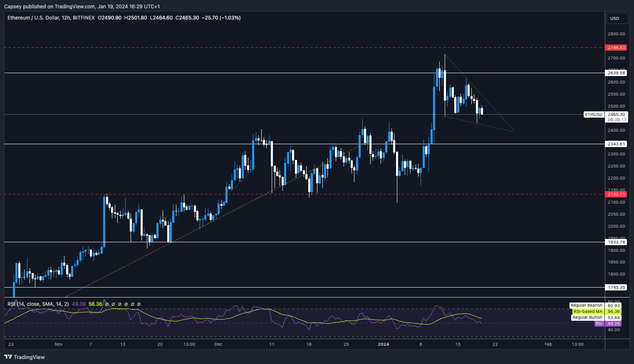
Task: Click the purple RSI scale label
Action: click(599, 324)
